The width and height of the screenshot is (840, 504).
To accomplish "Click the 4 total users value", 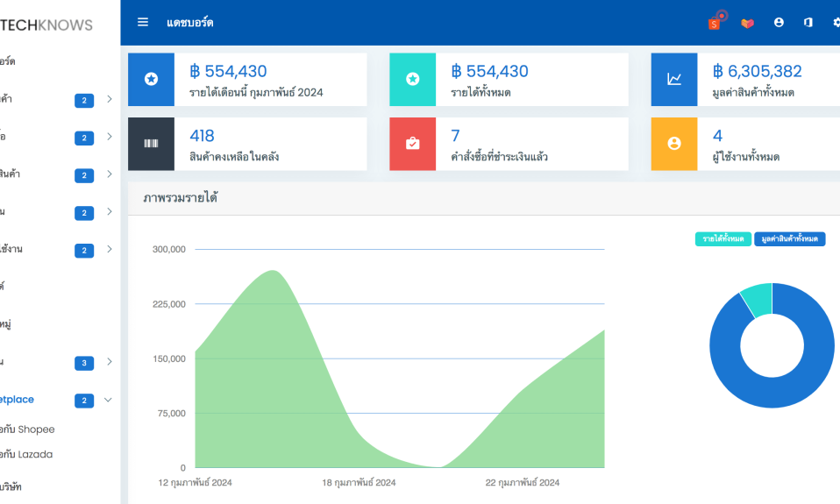I will [x=717, y=136].
